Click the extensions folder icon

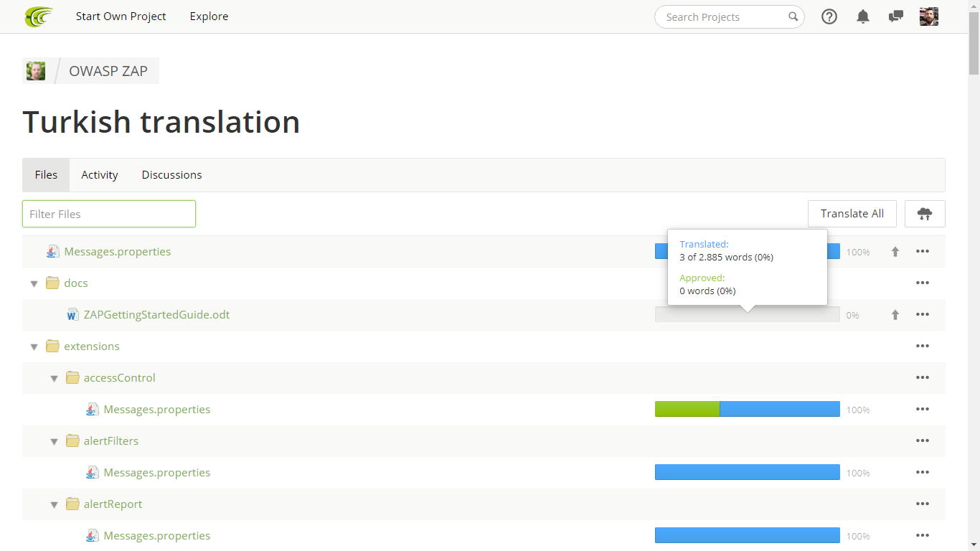click(52, 346)
